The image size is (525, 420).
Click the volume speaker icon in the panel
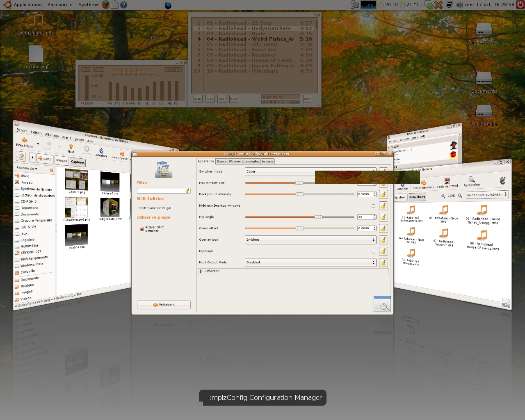[459, 5]
